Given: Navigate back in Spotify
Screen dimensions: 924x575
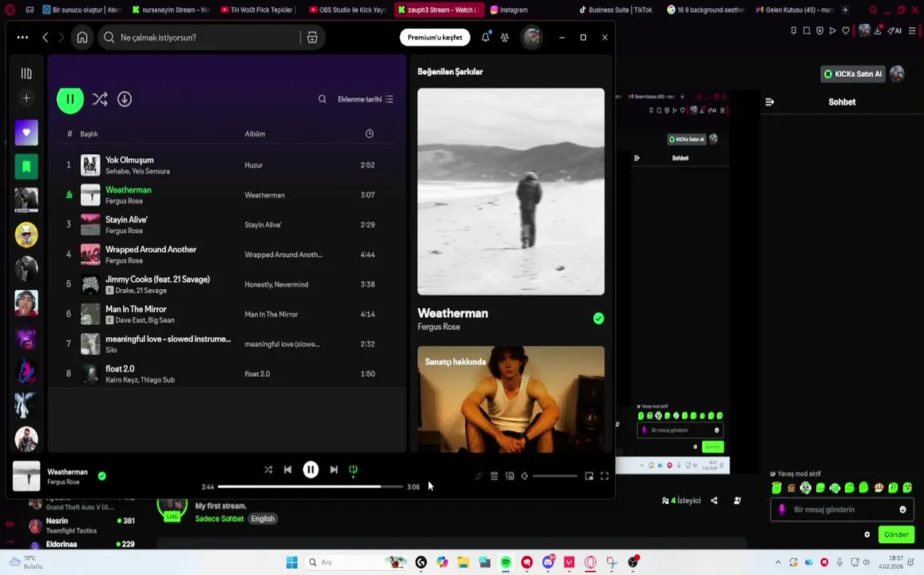Looking at the screenshot, I should (46, 37).
